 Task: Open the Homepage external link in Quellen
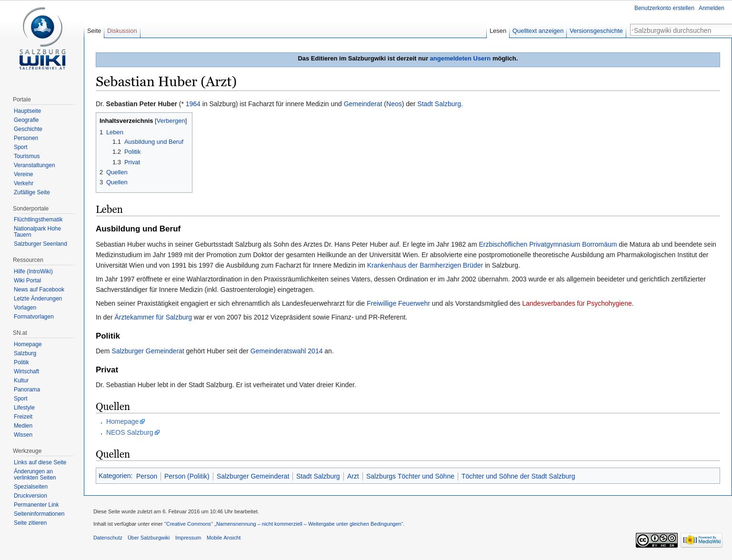pos(125,421)
